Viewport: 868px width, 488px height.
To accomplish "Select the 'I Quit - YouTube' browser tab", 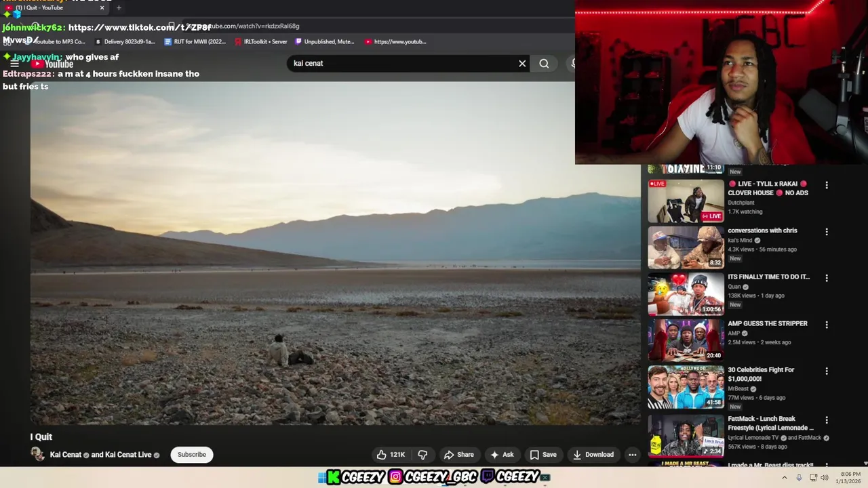I will pyautogui.click(x=54, y=8).
